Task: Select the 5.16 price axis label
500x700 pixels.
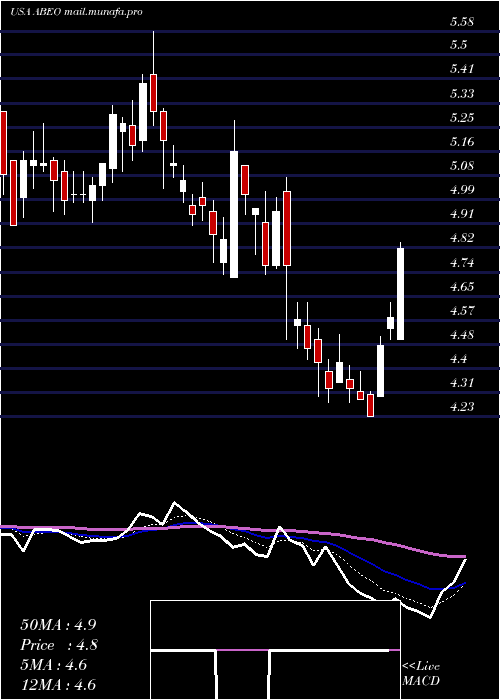Action: (462, 142)
